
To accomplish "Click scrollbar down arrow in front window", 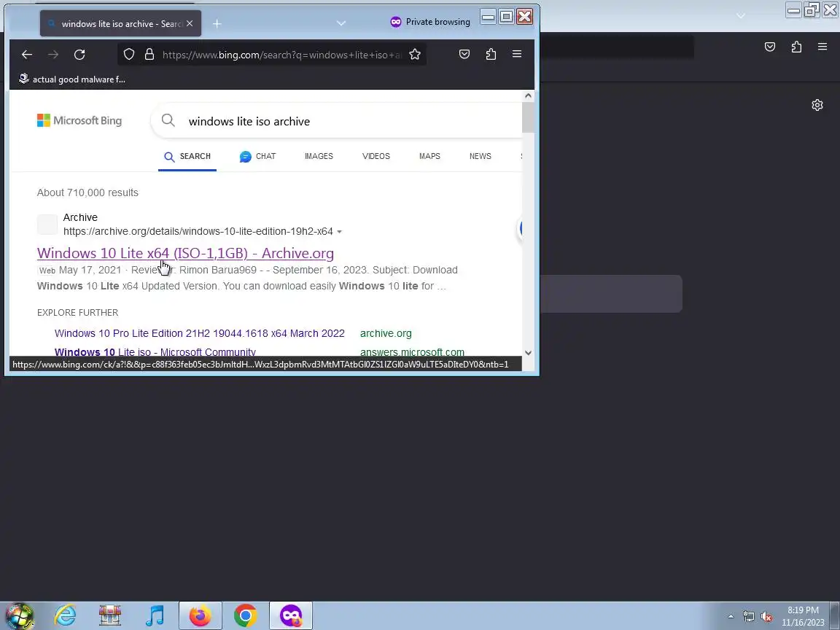I will click(x=528, y=352).
